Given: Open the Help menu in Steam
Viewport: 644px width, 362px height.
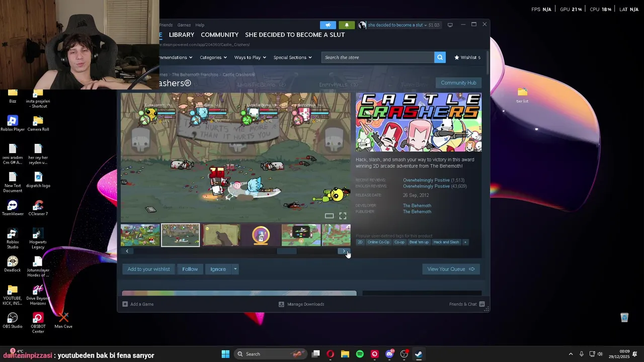Looking at the screenshot, I should tap(200, 25).
